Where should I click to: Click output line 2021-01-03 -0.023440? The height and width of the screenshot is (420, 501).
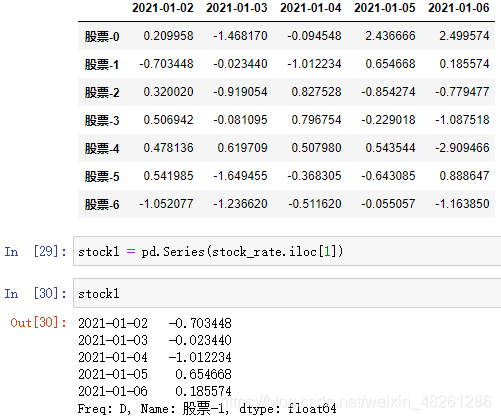click(155, 340)
